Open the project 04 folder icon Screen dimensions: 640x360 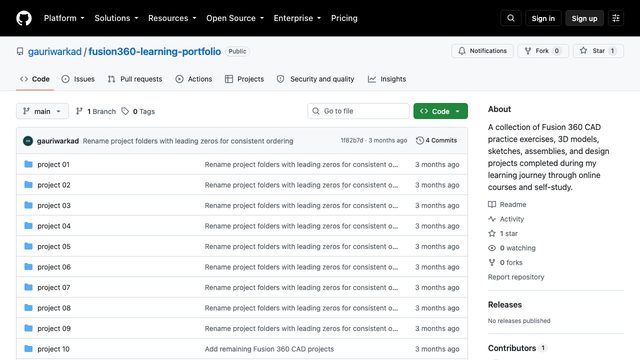coord(28,226)
